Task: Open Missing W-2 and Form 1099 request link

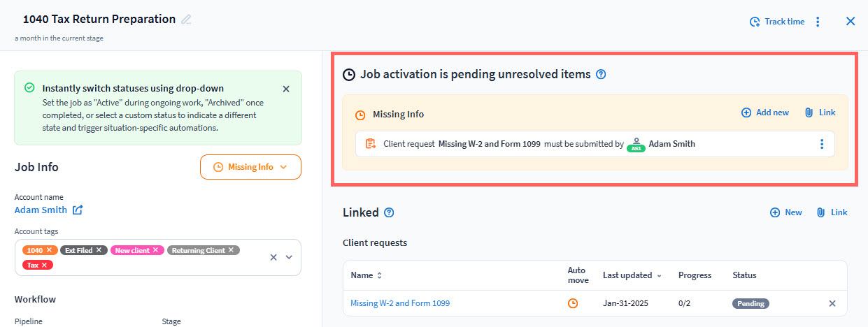Action: click(x=400, y=303)
